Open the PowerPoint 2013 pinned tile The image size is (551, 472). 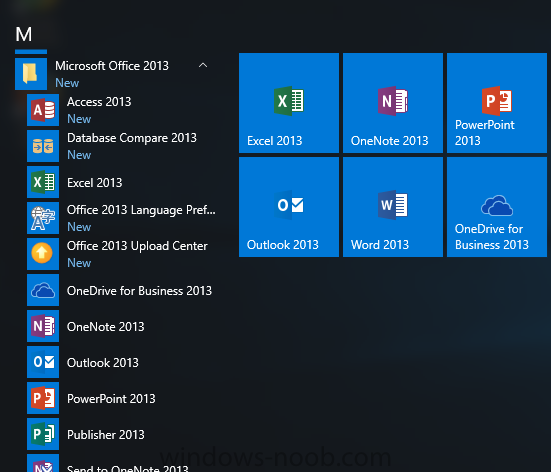coord(497,103)
